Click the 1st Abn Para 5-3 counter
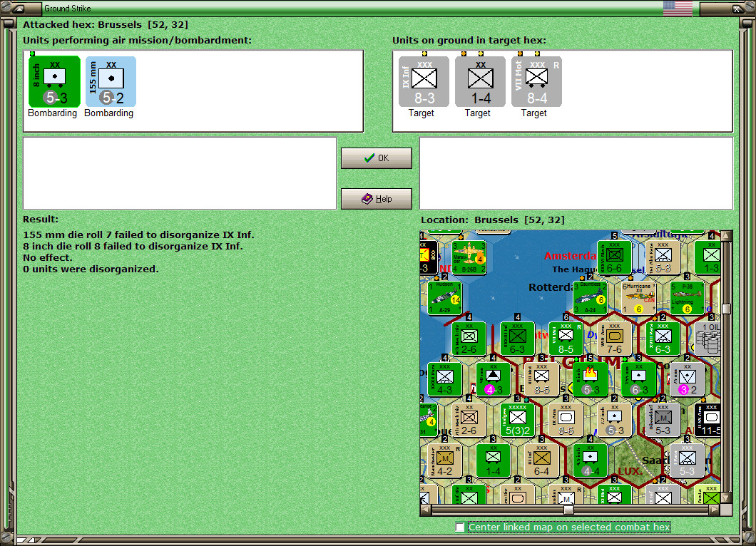This screenshot has width=756, height=546. coord(663,257)
